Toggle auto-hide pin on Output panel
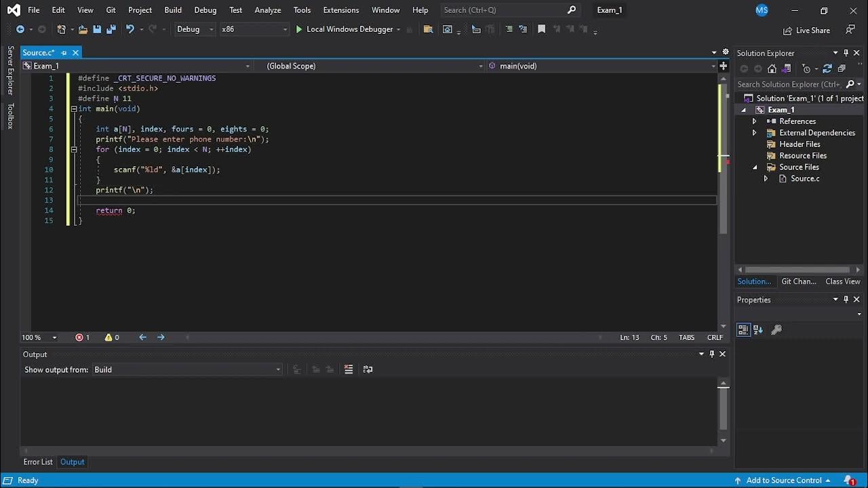The image size is (868, 488). (711, 354)
